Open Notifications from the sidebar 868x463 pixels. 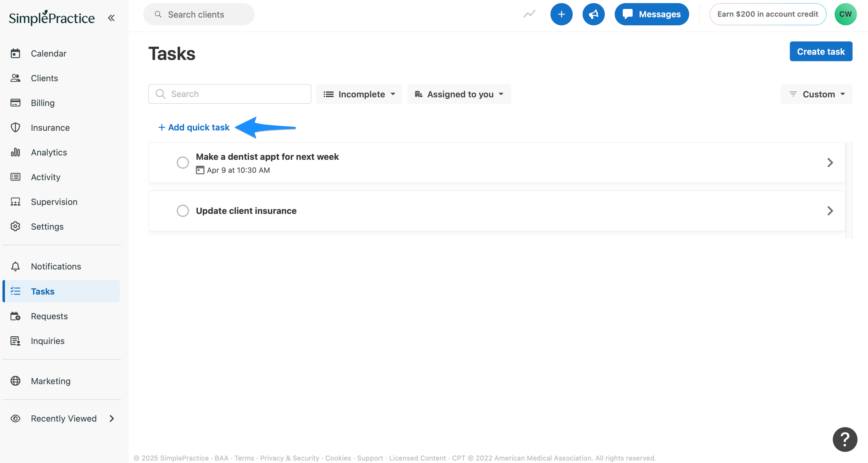pyautogui.click(x=56, y=266)
